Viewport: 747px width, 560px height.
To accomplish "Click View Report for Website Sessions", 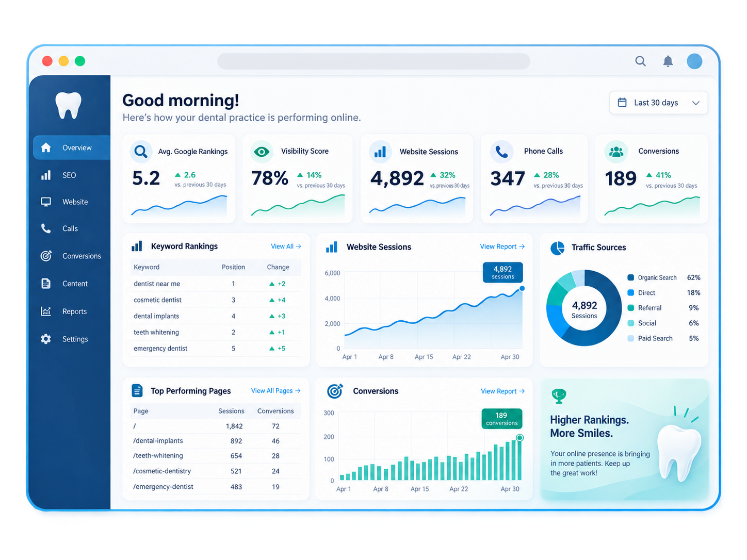I will pos(502,246).
